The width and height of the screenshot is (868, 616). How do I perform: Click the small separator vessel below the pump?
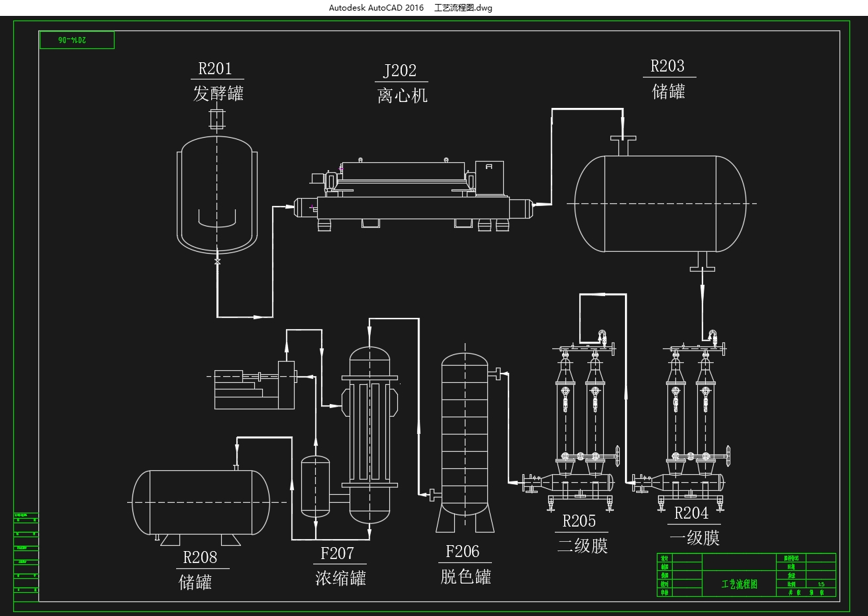pyautogui.click(x=315, y=487)
